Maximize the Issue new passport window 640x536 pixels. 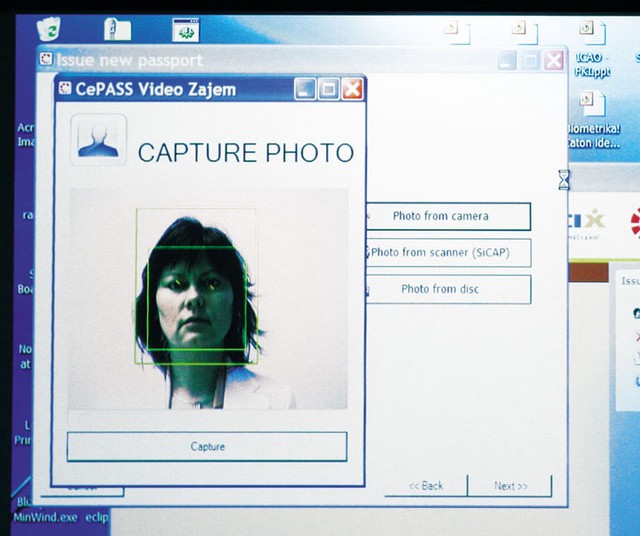(x=530, y=61)
